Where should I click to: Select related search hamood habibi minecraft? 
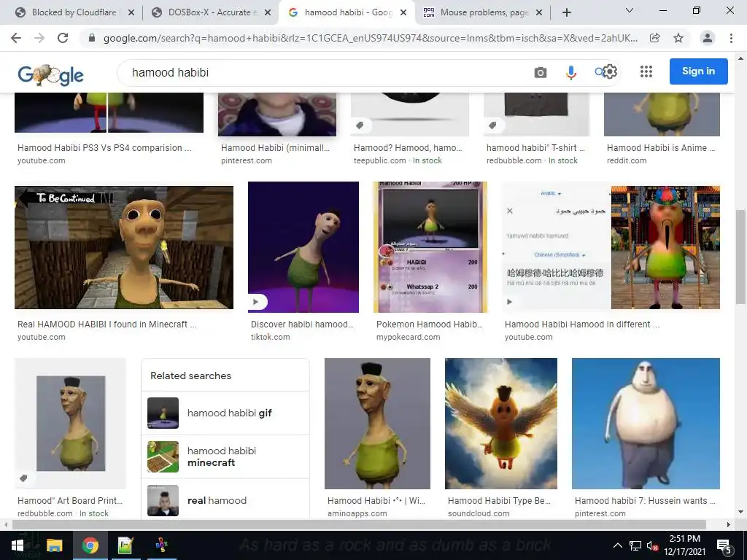(x=225, y=456)
